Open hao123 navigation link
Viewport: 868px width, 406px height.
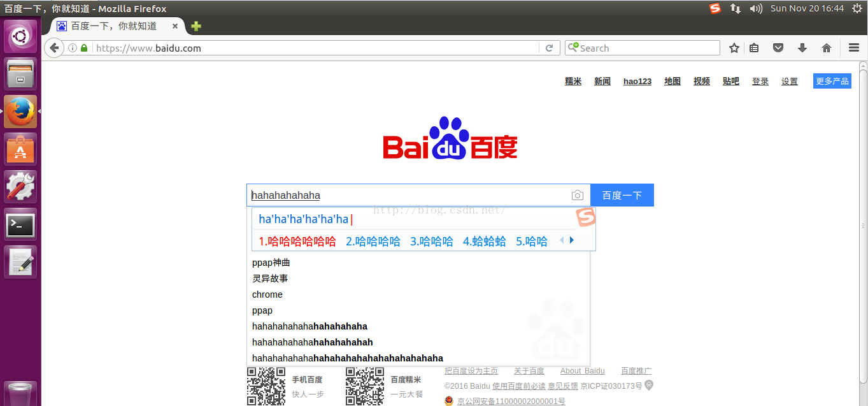[x=637, y=81]
